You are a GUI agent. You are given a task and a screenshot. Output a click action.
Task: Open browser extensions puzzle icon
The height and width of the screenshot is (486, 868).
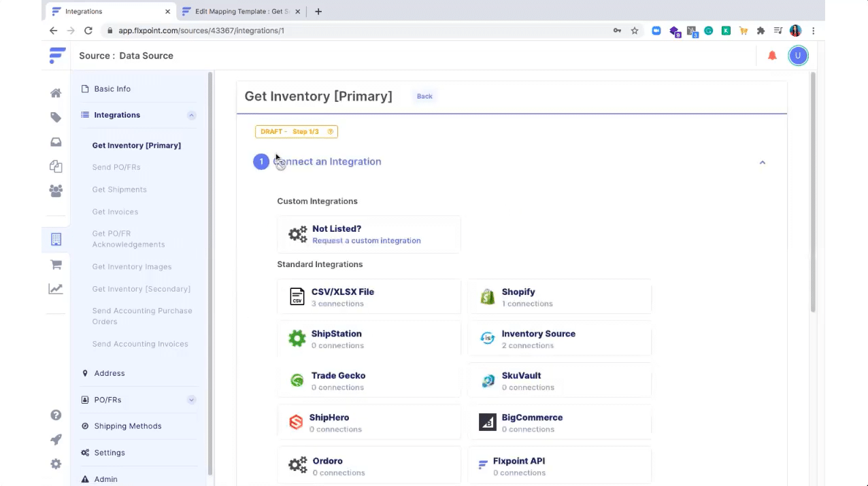tap(761, 31)
